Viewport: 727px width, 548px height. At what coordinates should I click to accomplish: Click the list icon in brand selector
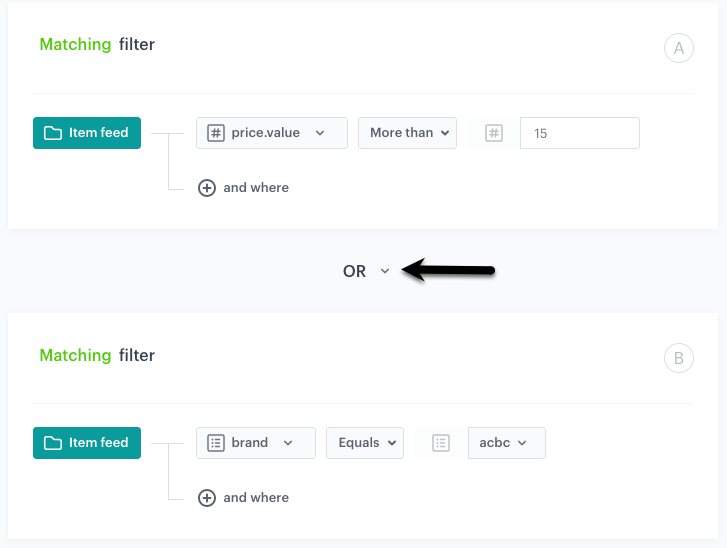216,443
